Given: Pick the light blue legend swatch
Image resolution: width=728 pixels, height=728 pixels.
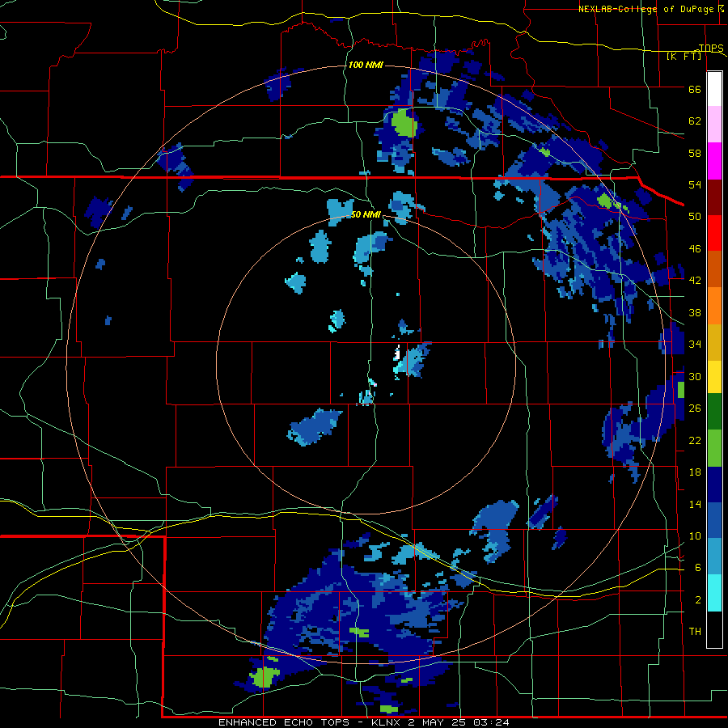Looking at the screenshot, I should pos(714,556).
